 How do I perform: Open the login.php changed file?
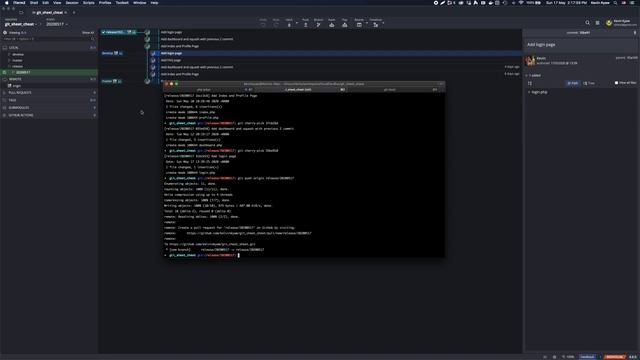(x=539, y=92)
